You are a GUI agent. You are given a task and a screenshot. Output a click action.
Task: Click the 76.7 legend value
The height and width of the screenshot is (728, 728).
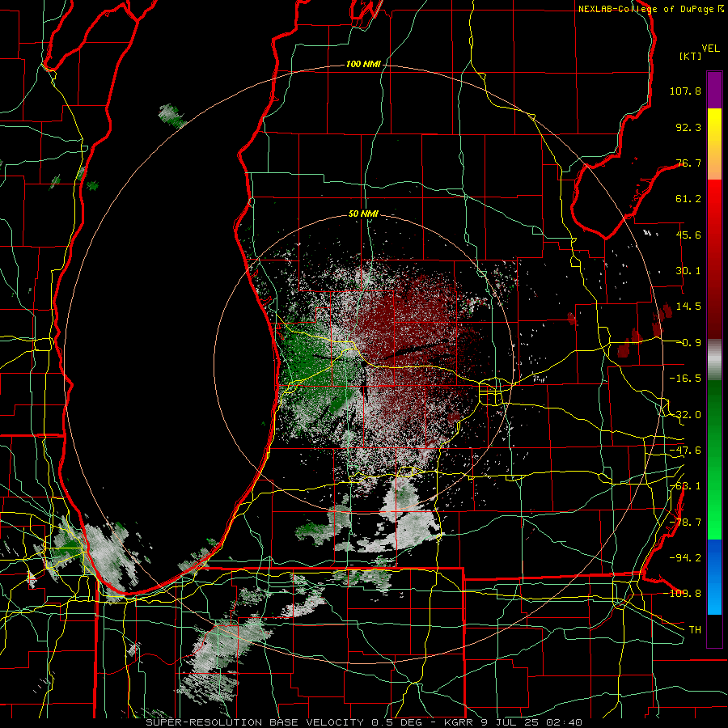click(688, 163)
